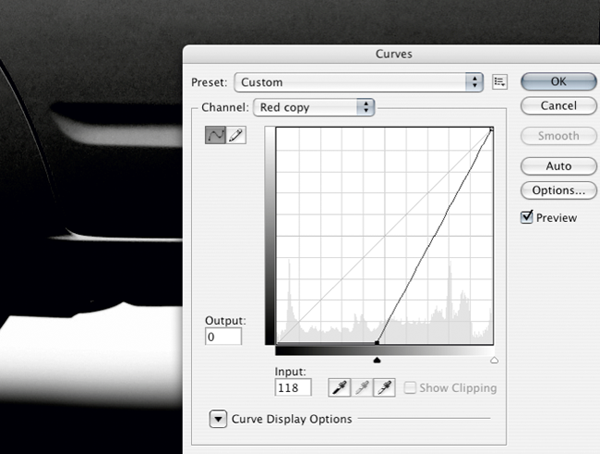
Task: Click the Smooth button
Action: click(x=558, y=136)
